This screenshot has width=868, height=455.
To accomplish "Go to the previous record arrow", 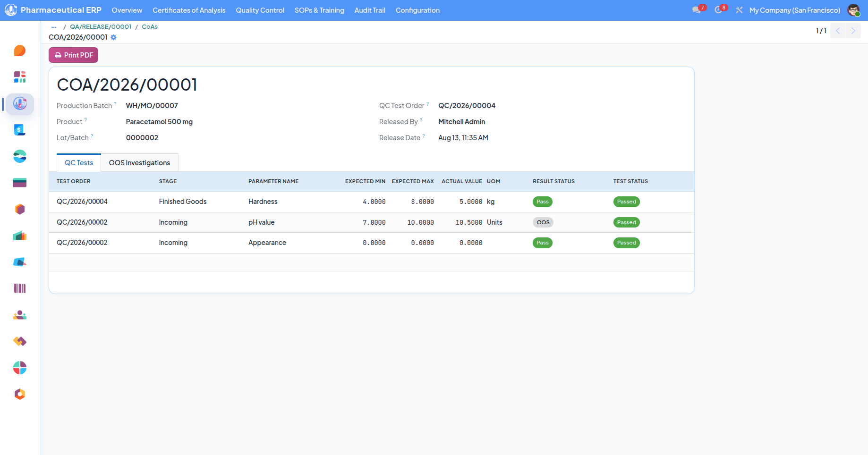I will [x=838, y=31].
